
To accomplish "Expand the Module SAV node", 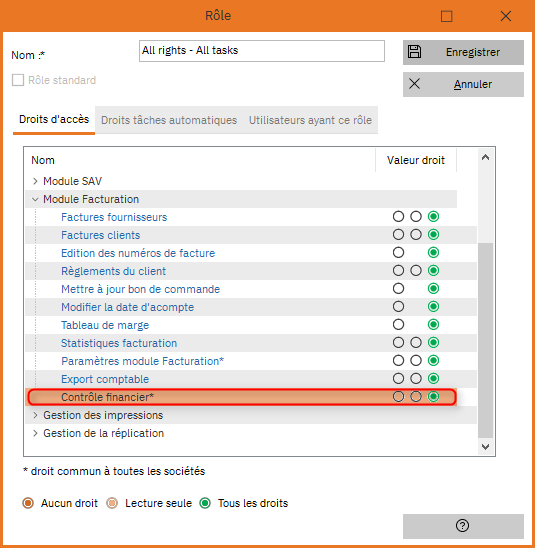I will tap(35, 181).
